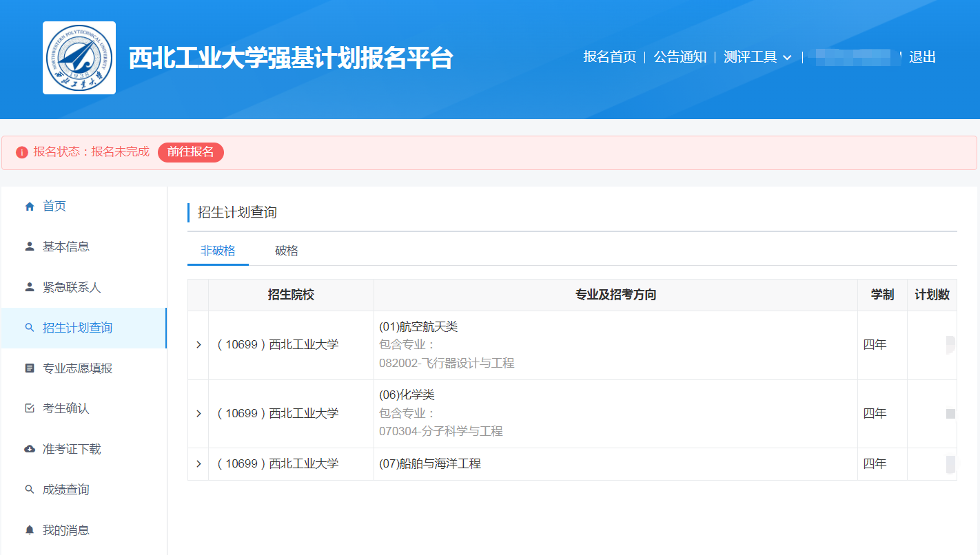Expand the 化学类 table row
Image resolution: width=980 pixels, height=555 pixels.
[x=198, y=414]
